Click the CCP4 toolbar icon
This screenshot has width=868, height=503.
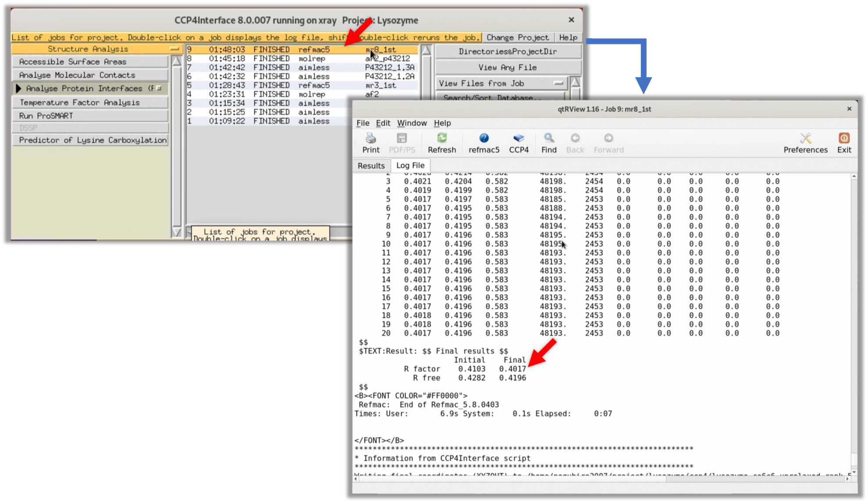pyautogui.click(x=519, y=139)
